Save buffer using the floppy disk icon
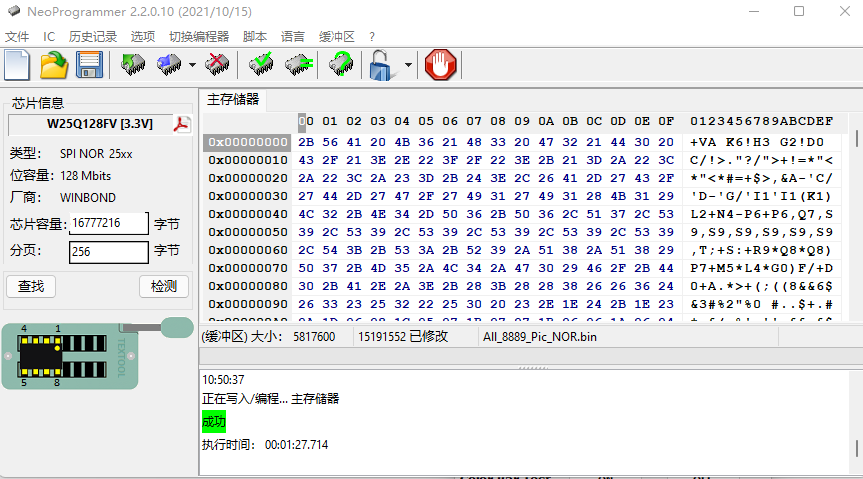863x479 pixels. coord(89,65)
